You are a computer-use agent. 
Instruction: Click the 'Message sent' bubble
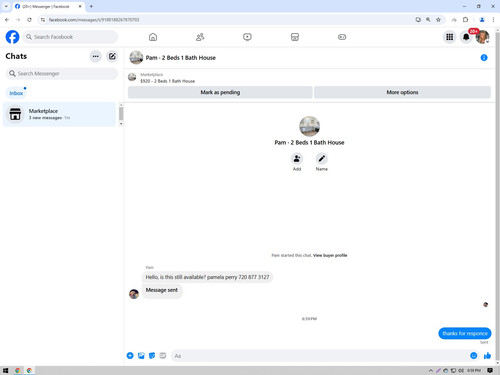coord(162,290)
